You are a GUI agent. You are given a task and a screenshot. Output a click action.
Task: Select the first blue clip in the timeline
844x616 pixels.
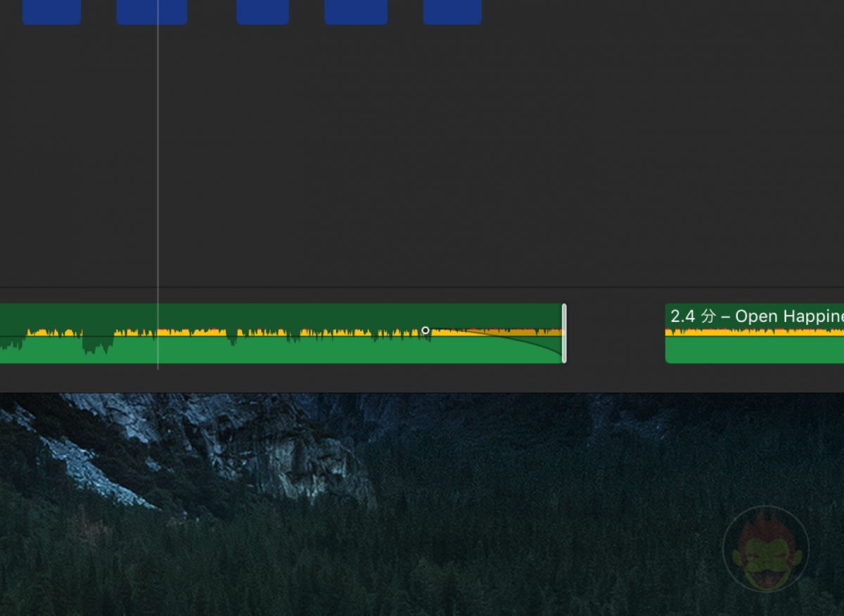[x=51, y=11]
